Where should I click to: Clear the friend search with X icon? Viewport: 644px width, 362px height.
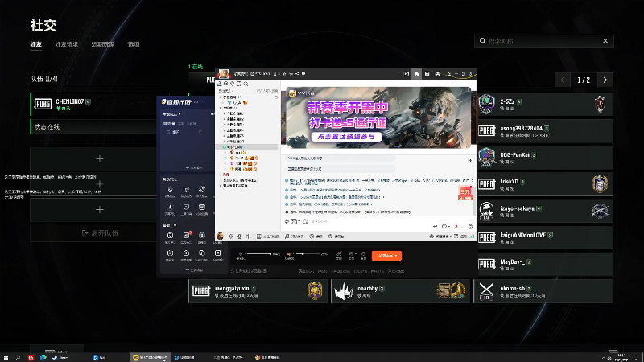605,41
